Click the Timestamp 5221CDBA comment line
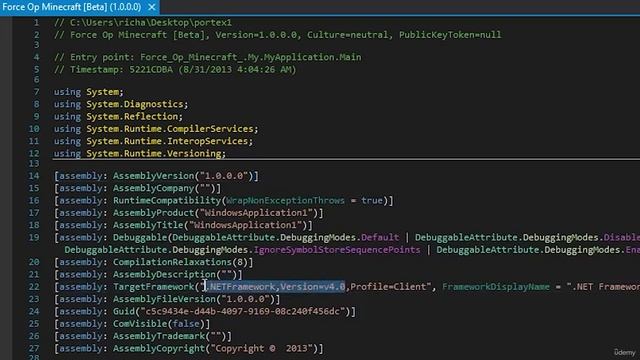Image resolution: width=640 pixels, height=360 pixels. point(175,69)
